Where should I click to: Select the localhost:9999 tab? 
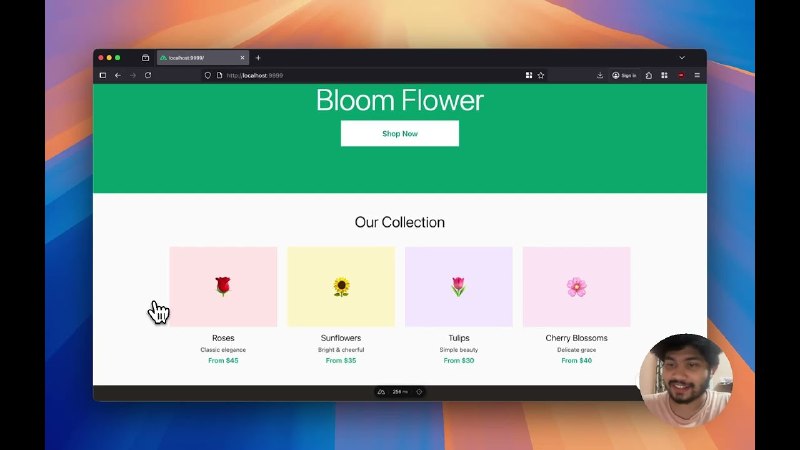coord(195,58)
